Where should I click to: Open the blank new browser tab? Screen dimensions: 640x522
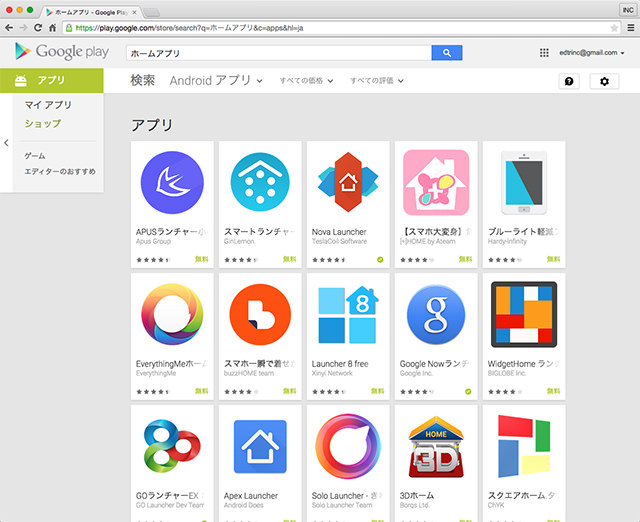(151, 13)
